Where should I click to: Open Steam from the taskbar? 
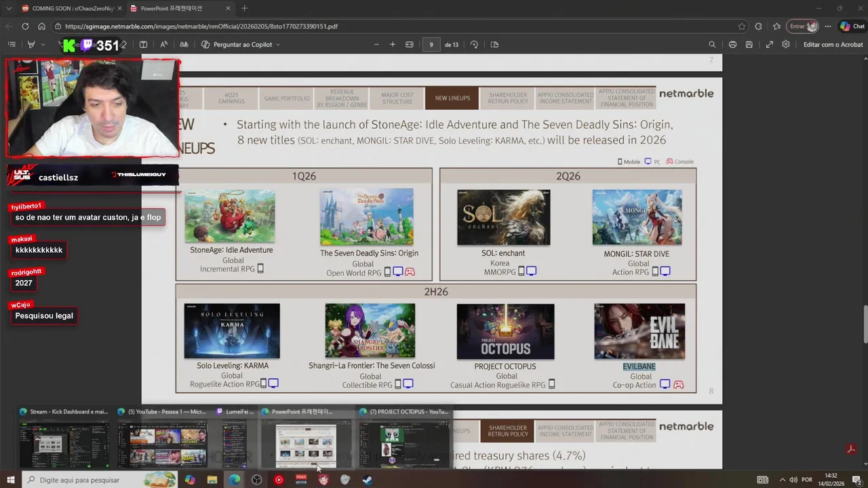(367, 480)
